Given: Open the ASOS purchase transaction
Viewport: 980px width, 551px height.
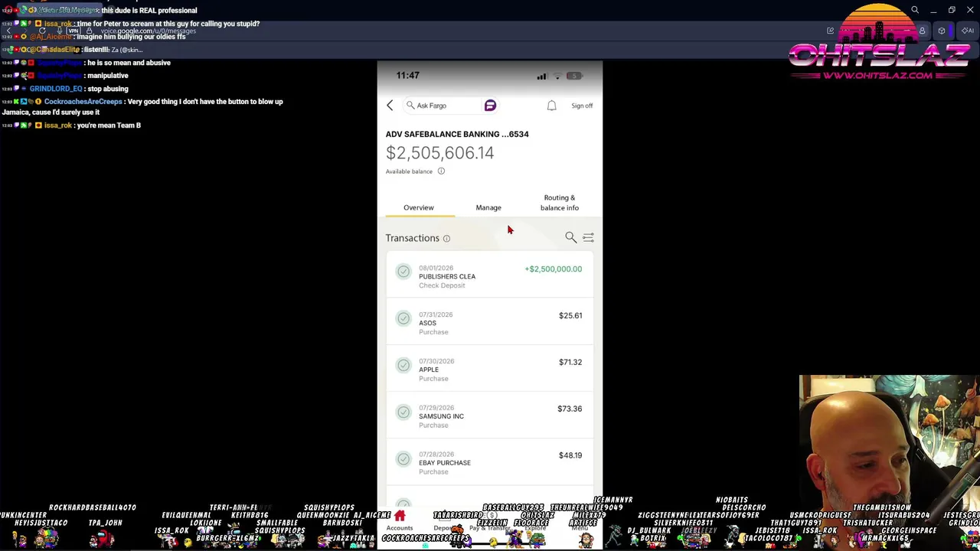Looking at the screenshot, I should [489, 323].
